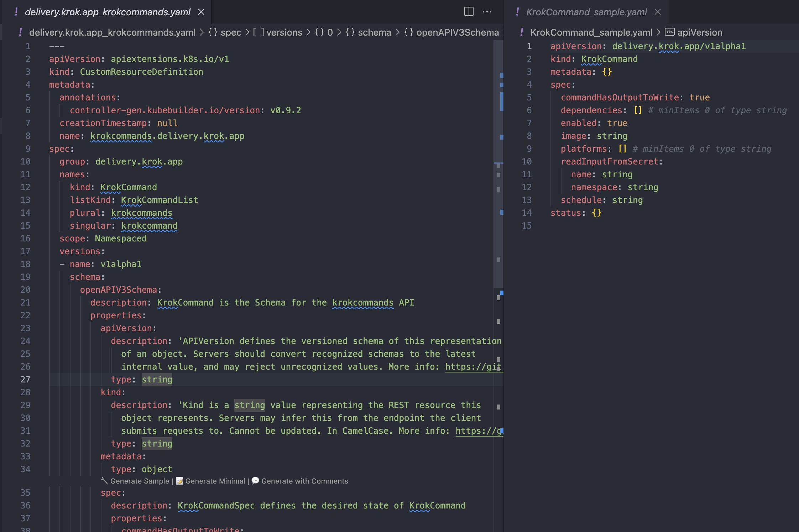Open the https://git link on line 26
Screen dimensions: 799x532
click(x=474, y=367)
